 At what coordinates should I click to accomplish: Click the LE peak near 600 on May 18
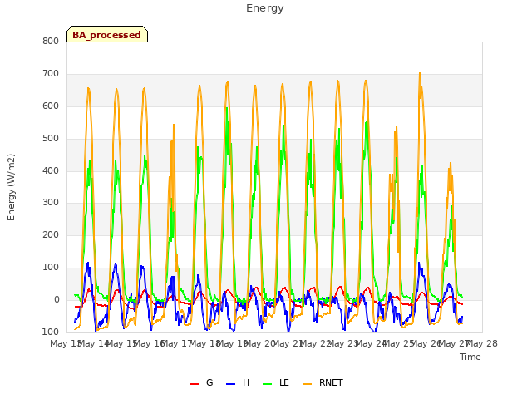pos(227,108)
